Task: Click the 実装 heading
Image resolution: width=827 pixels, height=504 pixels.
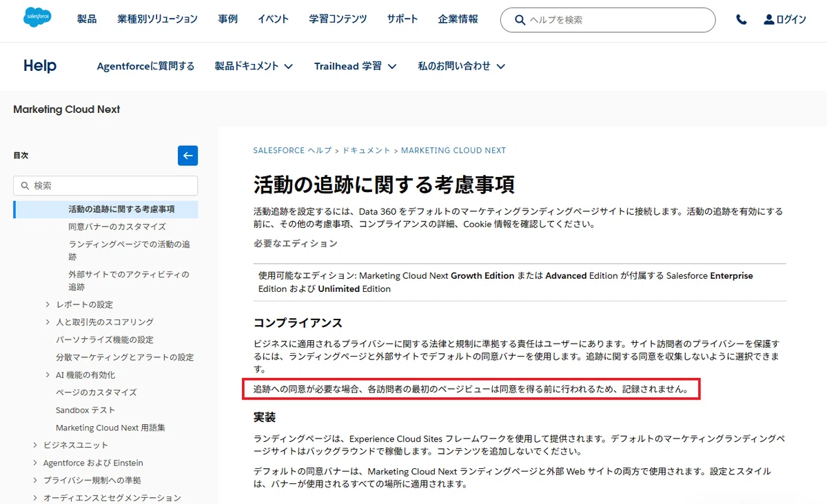Action: click(x=265, y=417)
